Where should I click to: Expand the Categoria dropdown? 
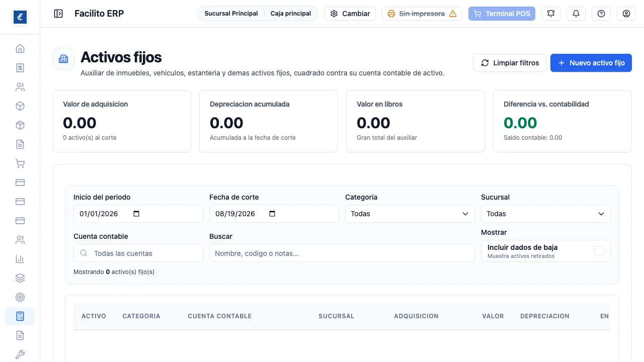pos(410,214)
